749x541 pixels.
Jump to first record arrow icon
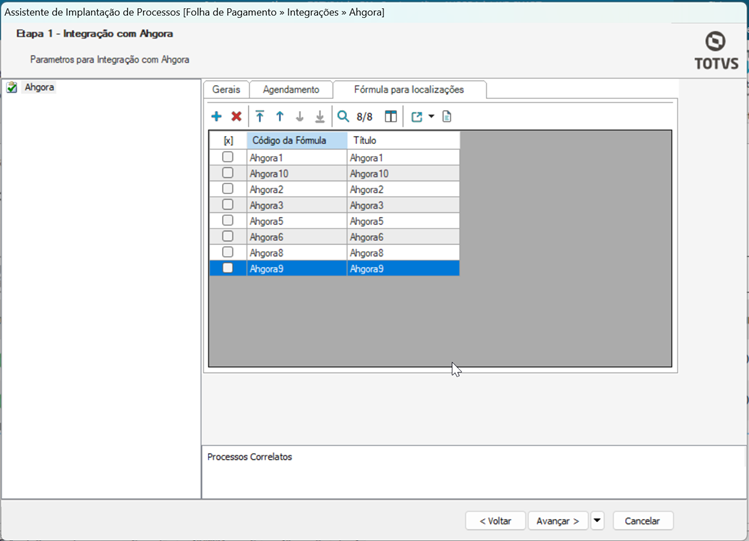[x=260, y=117]
